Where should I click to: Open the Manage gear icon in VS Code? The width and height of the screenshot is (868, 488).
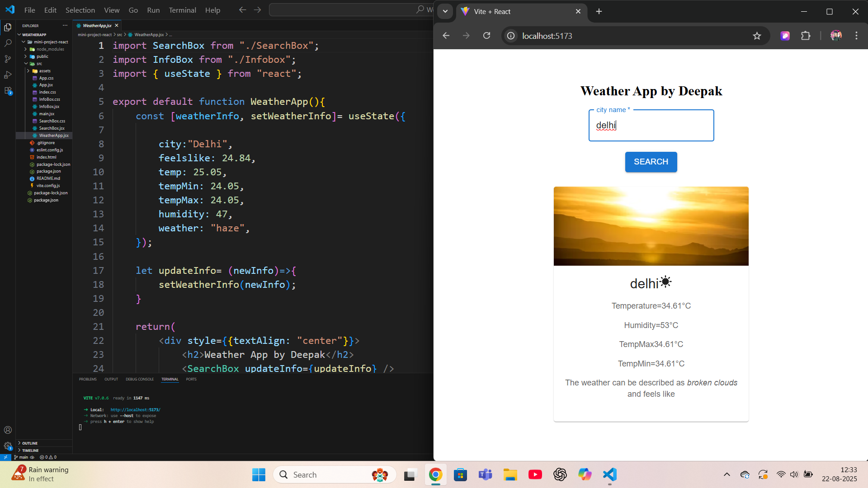coord(8,446)
